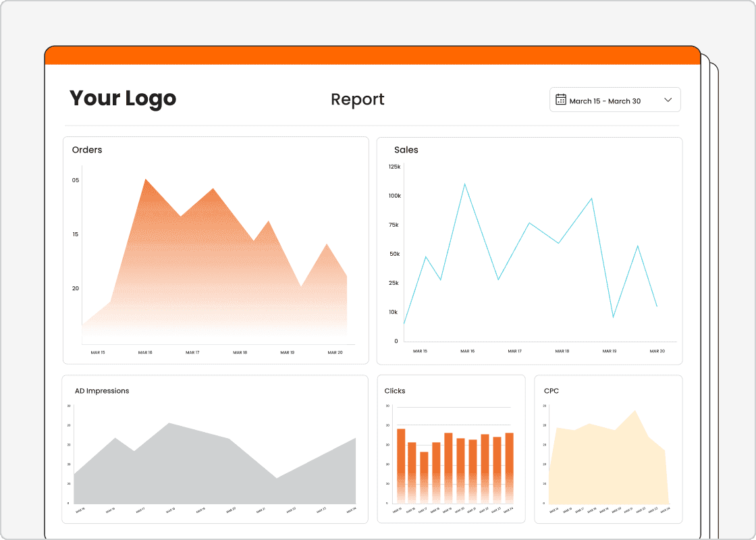Screen dimensions: 756x540
Task: Click the Sales chart peak near 110k
Action: [x=466, y=184]
